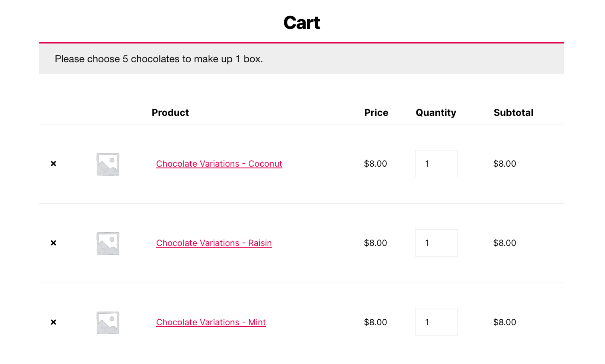Click the 'choose 5 chocolates' notice message
The width and height of the screenshot is (605, 364).
point(159,59)
